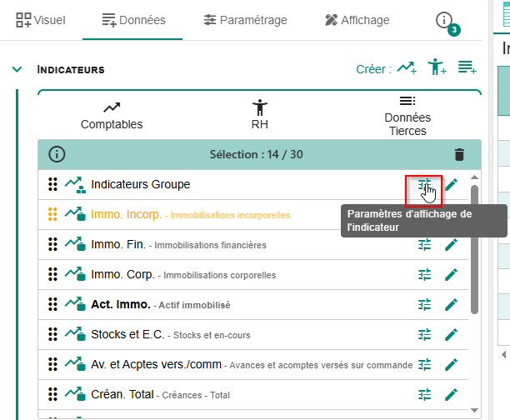Screen dimensions: 510x420
Task: Open the info tab with badge 3
Action: coord(447,21)
